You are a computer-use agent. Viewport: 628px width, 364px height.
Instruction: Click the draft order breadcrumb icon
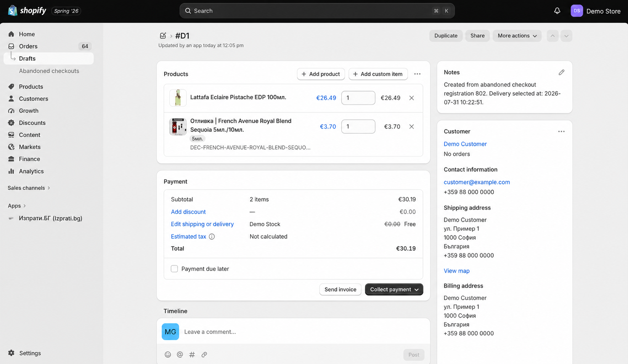[163, 35]
